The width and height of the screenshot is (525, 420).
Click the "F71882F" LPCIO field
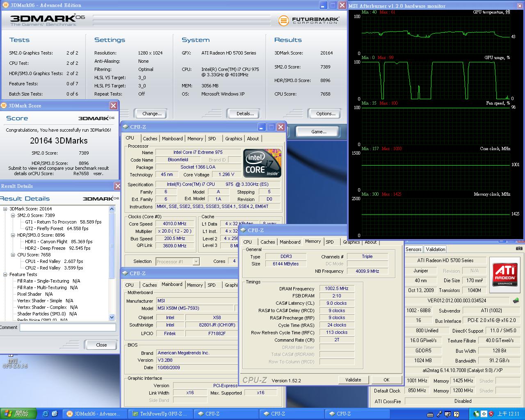[x=217, y=333]
